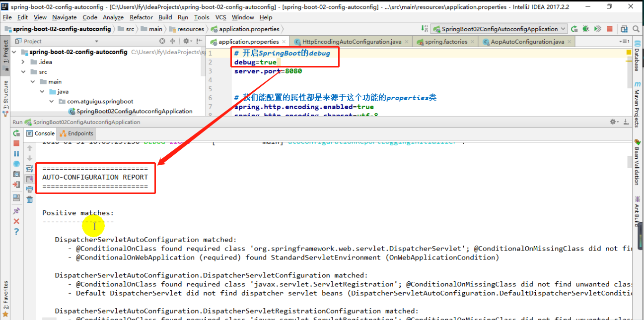Dump threads using the camera icon
644x320 pixels.
point(16,174)
